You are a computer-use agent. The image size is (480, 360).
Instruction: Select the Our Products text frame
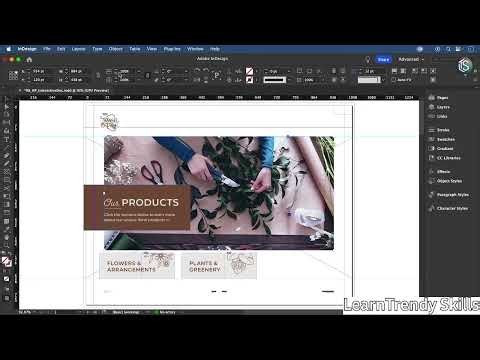pyautogui.click(x=137, y=208)
